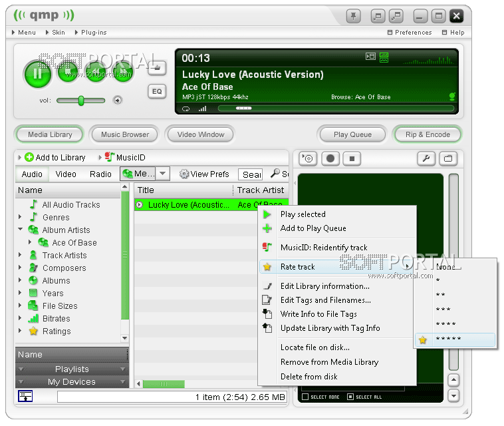This screenshot has width=504, height=426.
Task: Switch to the Video tab
Action: coord(66,174)
